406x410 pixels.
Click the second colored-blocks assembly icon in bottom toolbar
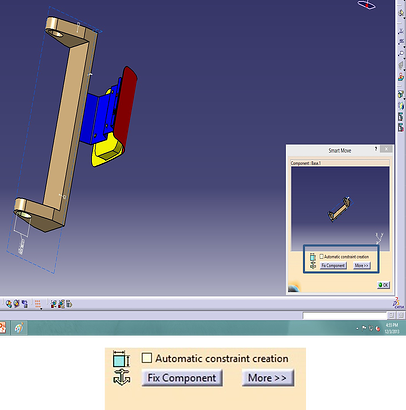click(61, 304)
